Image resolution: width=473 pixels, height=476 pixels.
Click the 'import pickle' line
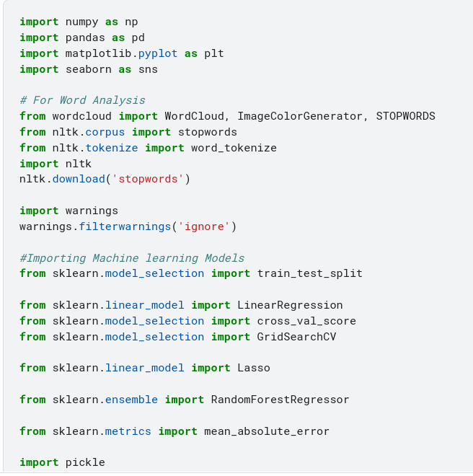point(62,462)
